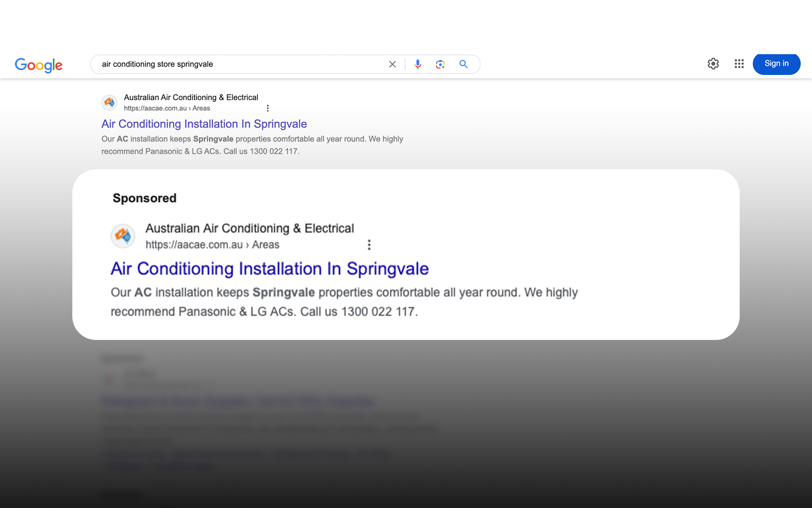Open three-dot menu in the enlarged sponsored card
The height and width of the screenshot is (508, 812).
pyautogui.click(x=369, y=245)
